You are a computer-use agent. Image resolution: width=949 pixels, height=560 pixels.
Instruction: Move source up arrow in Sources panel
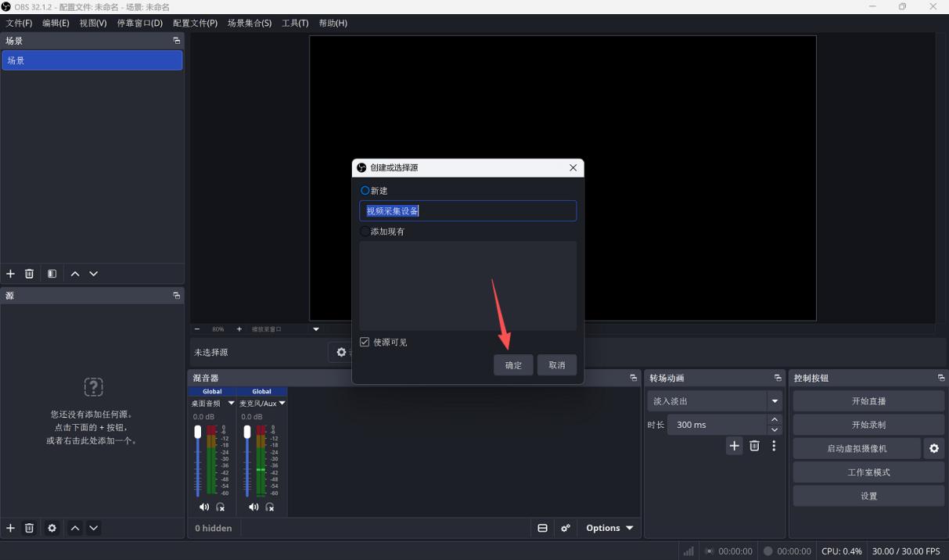click(x=75, y=528)
